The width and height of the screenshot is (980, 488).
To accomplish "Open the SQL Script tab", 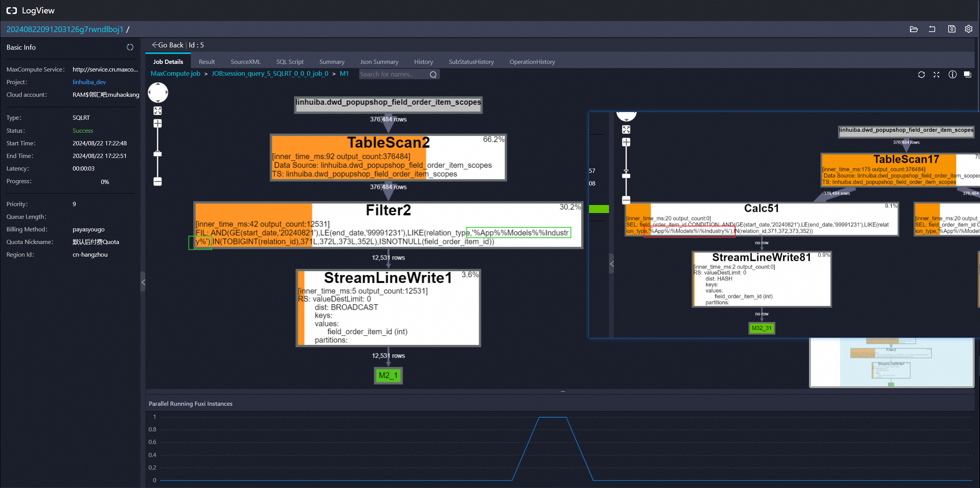I will coord(290,62).
